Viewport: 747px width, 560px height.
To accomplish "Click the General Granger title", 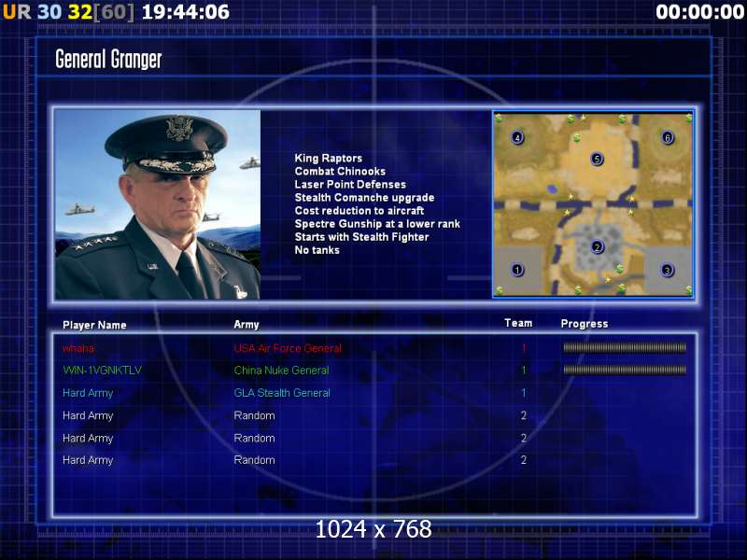I will [x=108, y=60].
